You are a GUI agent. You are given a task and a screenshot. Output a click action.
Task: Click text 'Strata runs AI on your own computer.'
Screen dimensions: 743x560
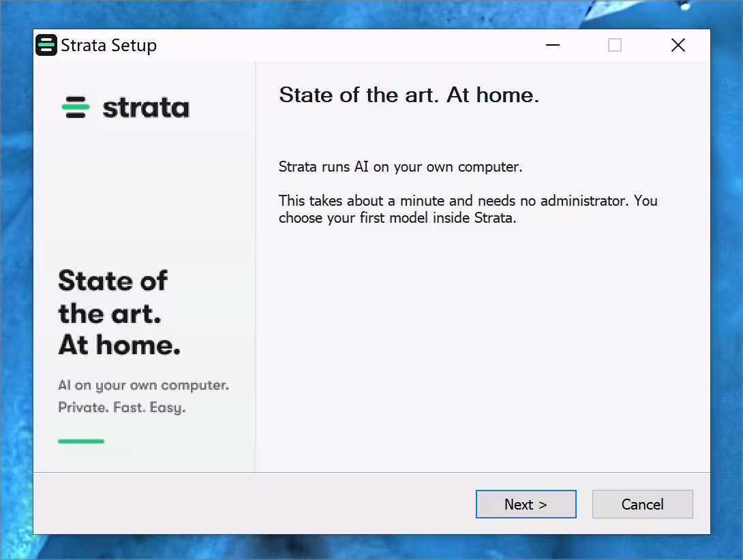tap(400, 167)
